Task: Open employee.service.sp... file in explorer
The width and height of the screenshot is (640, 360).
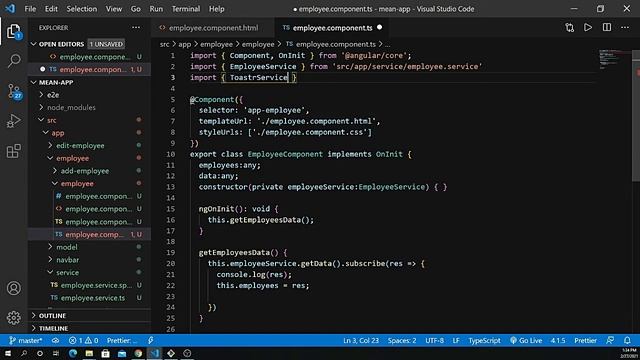Action: 96,285
